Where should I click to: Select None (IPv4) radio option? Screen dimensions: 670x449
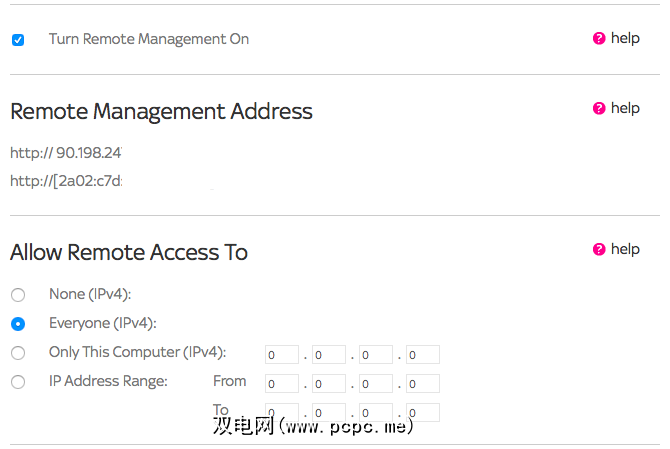(x=18, y=295)
